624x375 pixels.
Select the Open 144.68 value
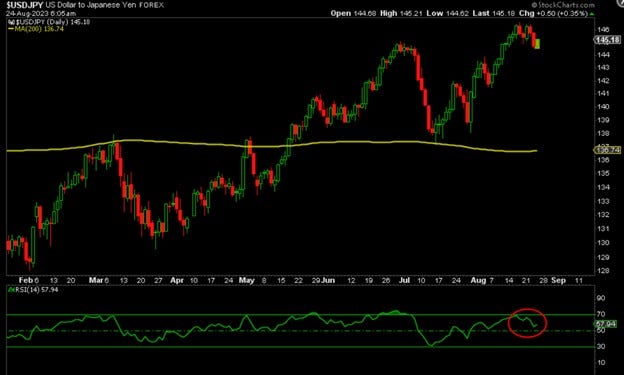353,13
